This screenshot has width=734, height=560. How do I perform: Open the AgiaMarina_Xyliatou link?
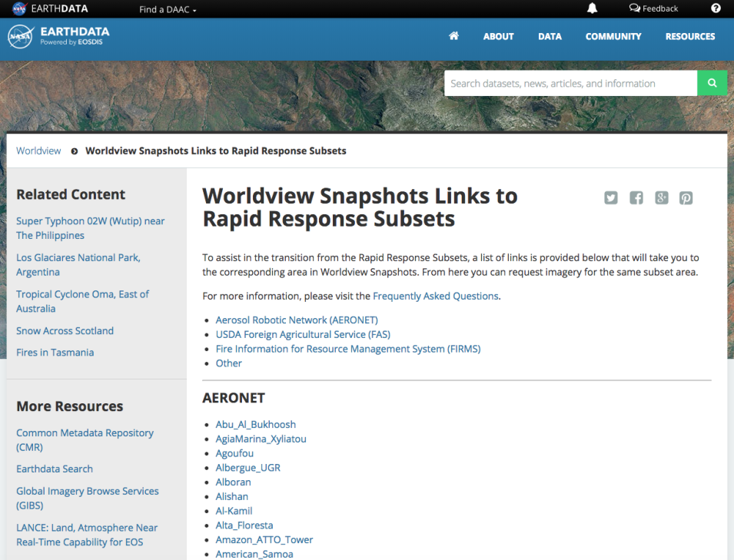click(x=261, y=439)
